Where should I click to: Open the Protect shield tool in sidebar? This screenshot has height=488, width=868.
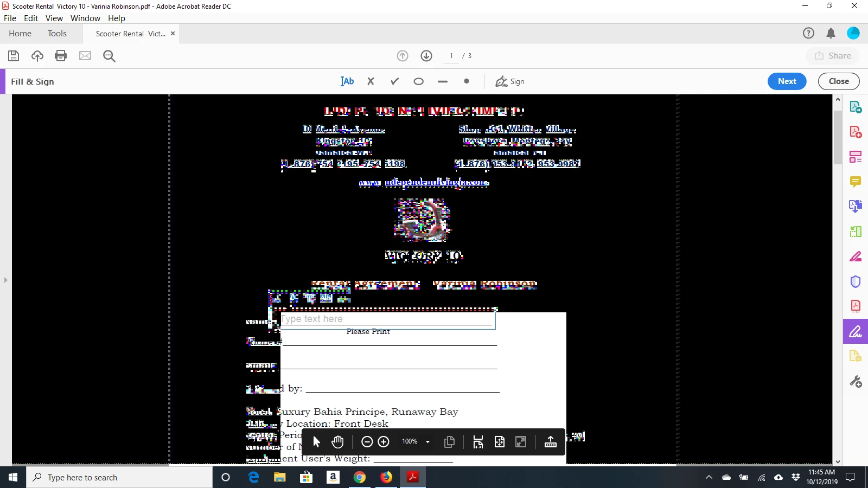tap(856, 281)
